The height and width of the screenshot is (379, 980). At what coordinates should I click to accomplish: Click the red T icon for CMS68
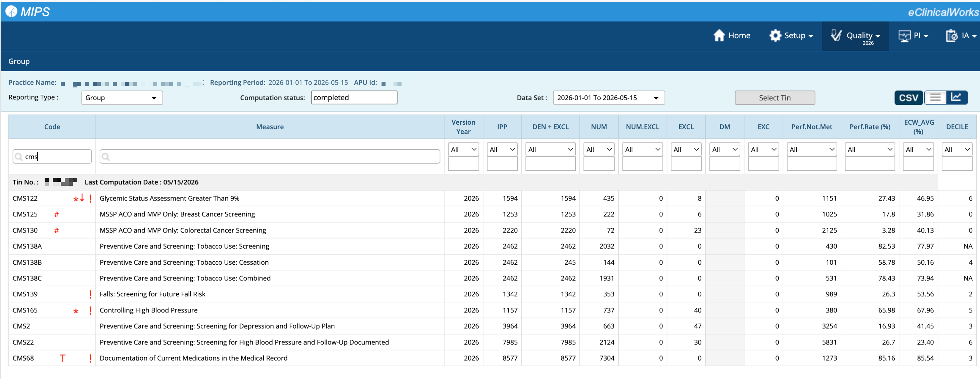click(x=63, y=358)
